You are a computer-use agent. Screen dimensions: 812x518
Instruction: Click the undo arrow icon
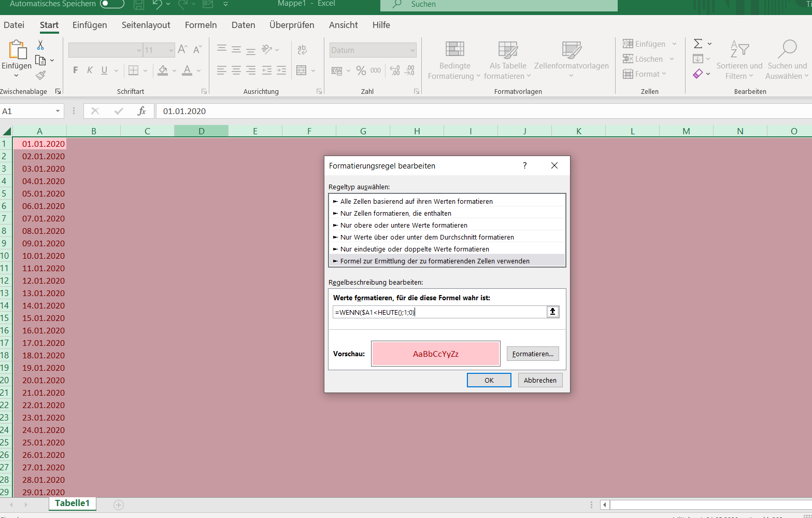[158, 4]
